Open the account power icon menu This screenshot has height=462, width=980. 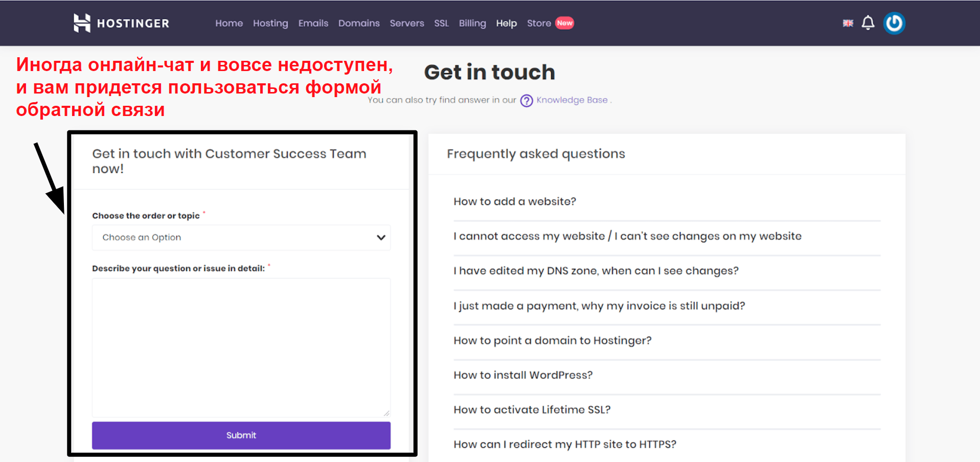894,23
